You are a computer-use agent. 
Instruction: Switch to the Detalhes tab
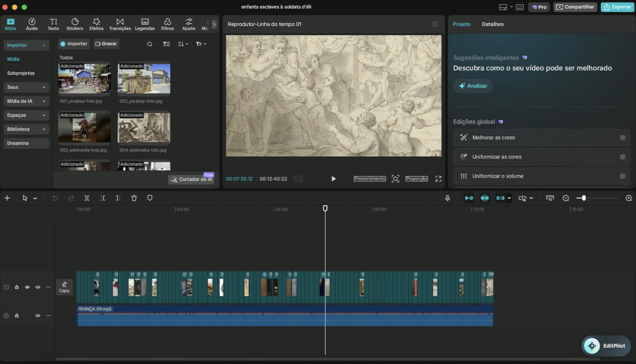tap(492, 24)
